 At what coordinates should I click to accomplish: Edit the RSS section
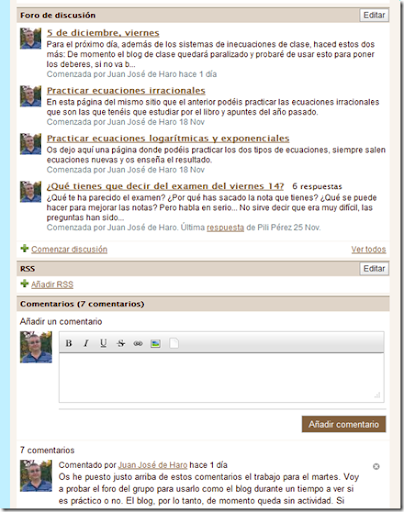[374, 268]
